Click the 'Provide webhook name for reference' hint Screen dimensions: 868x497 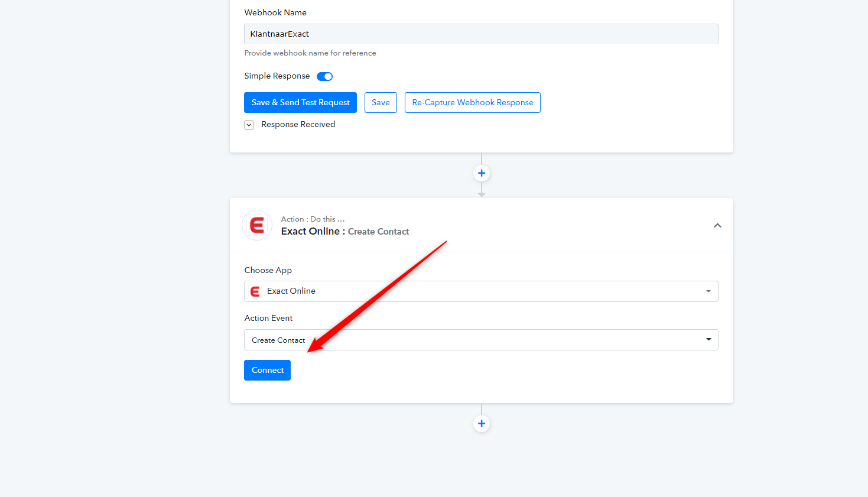click(x=310, y=53)
